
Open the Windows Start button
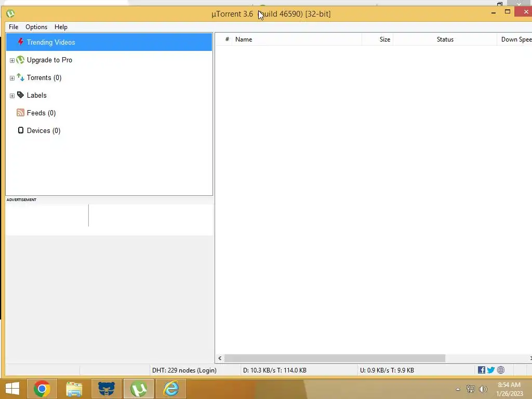pyautogui.click(x=12, y=389)
